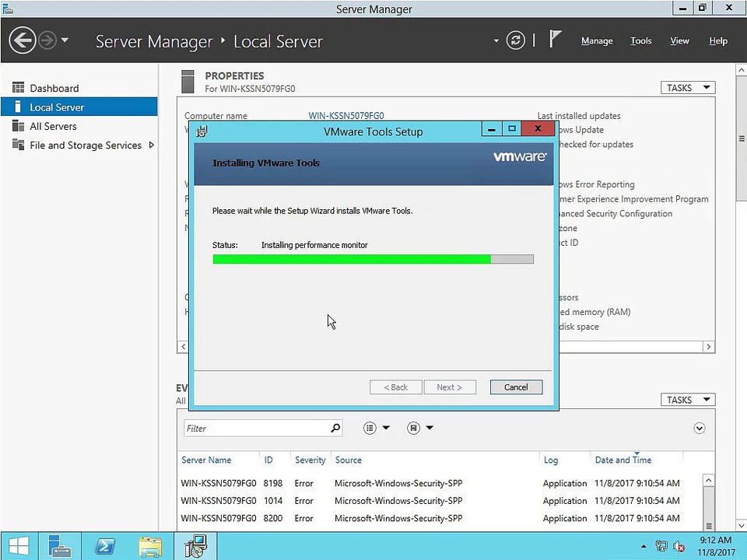
Task: Open Server Manager from taskbar
Action: pos(59,546)
